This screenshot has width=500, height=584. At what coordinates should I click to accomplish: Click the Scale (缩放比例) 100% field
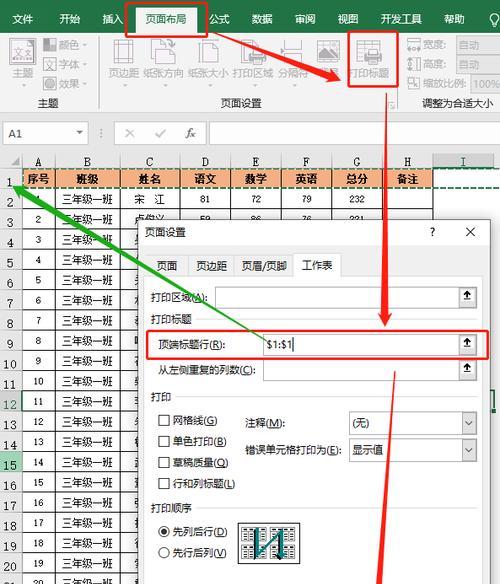coord(485,84)
